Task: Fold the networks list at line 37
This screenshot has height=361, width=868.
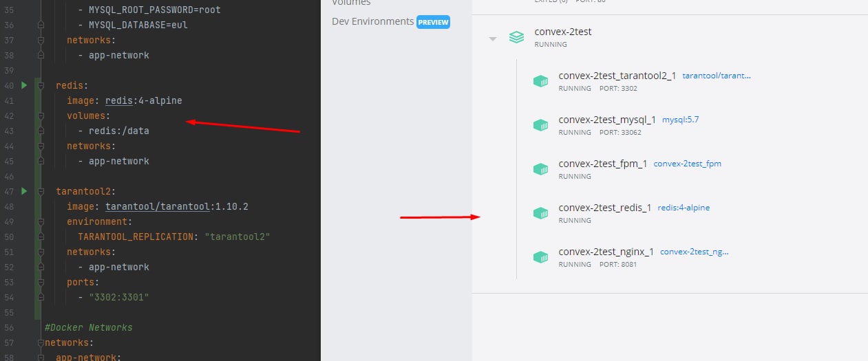Action: (x=41, y=40)
